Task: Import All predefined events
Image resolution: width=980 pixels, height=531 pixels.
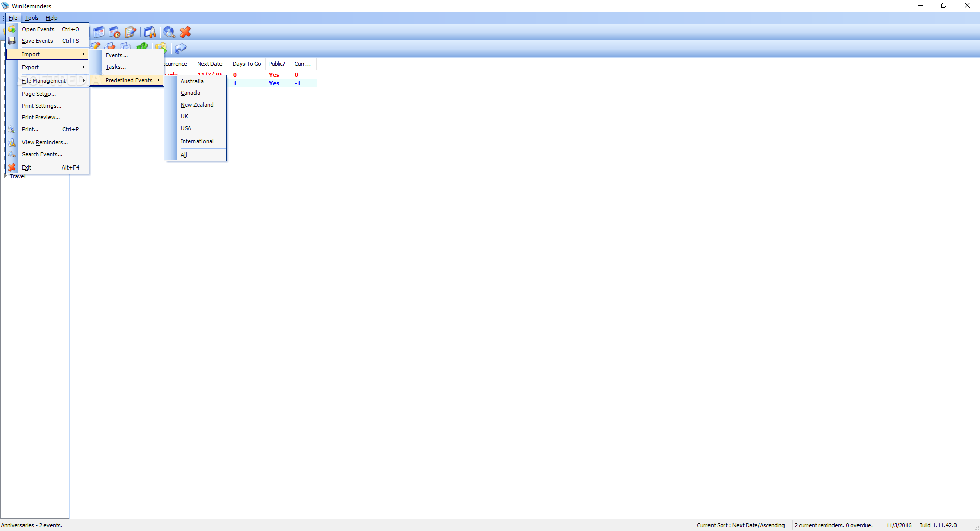Action: click(x=195, y=155)
